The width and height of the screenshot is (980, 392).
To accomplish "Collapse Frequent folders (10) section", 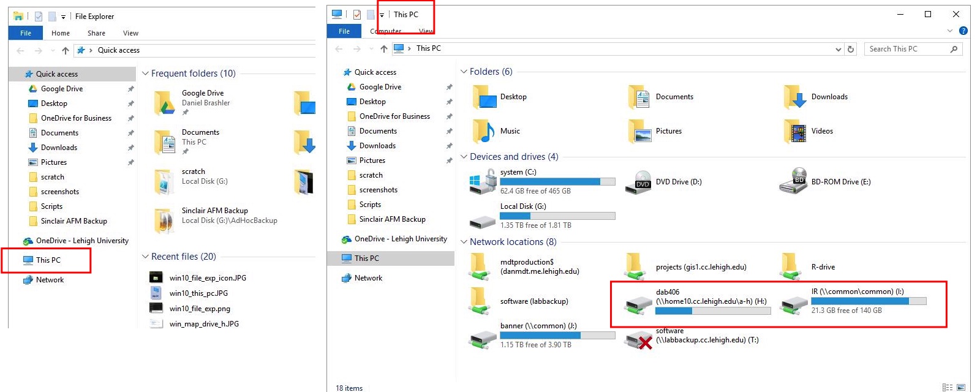I will point(145,73).
